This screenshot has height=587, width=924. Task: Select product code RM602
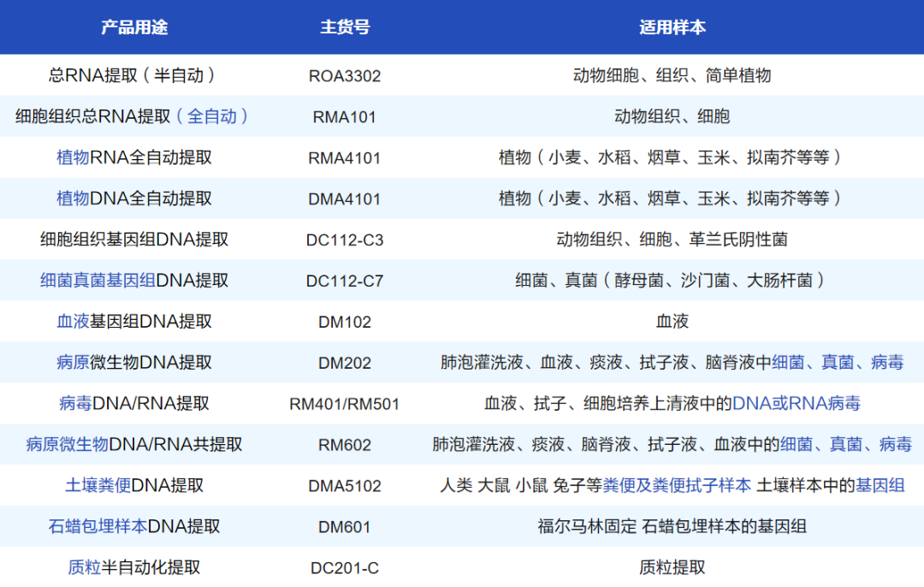[345, 445]
